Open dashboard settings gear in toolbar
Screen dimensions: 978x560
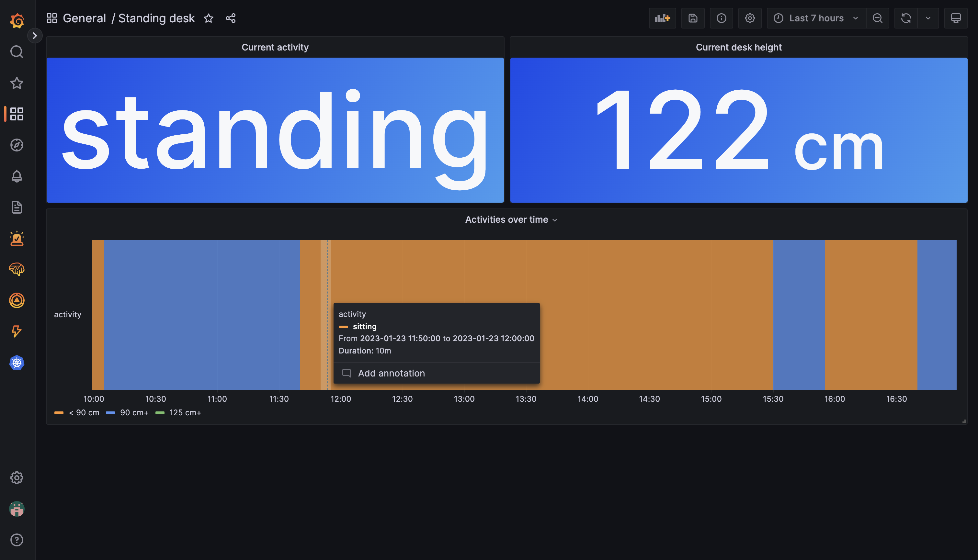coord(749,18)
